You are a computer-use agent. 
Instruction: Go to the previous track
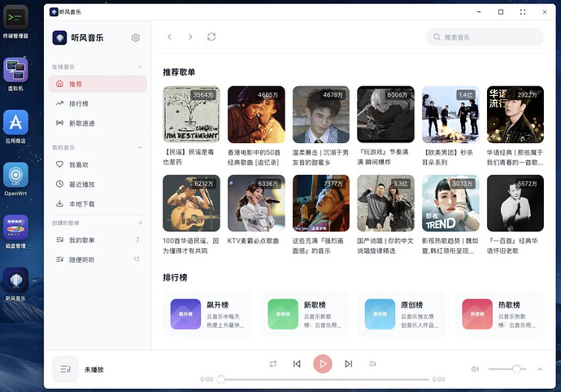(297, 364)
